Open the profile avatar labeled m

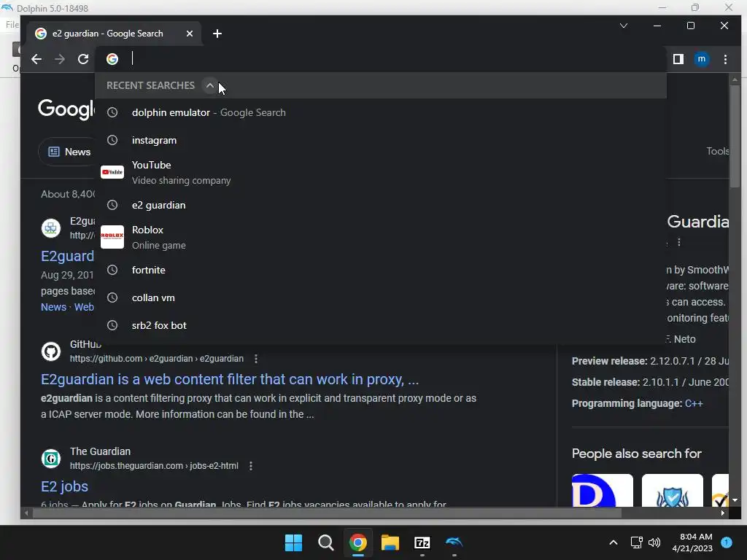point(701,59)
